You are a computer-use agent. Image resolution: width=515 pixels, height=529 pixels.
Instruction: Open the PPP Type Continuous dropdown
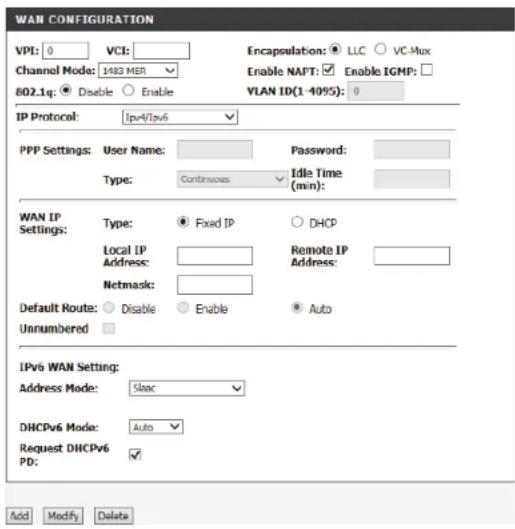232,179
